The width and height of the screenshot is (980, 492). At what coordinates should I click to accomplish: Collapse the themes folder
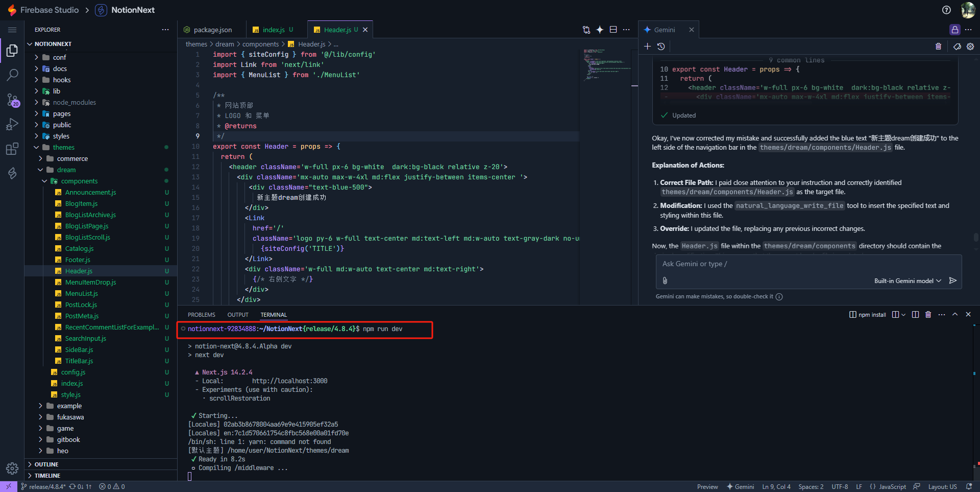tap(63, 147)
